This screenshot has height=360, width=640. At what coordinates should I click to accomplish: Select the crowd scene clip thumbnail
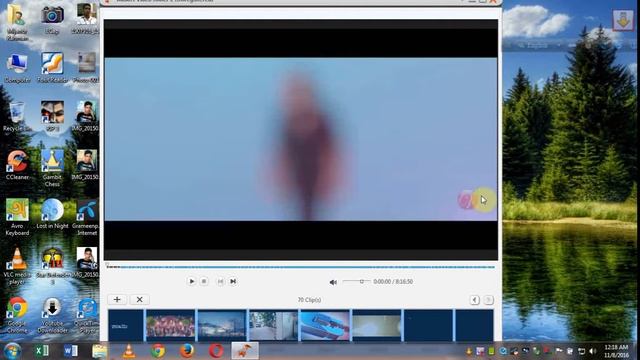[171, 325]
